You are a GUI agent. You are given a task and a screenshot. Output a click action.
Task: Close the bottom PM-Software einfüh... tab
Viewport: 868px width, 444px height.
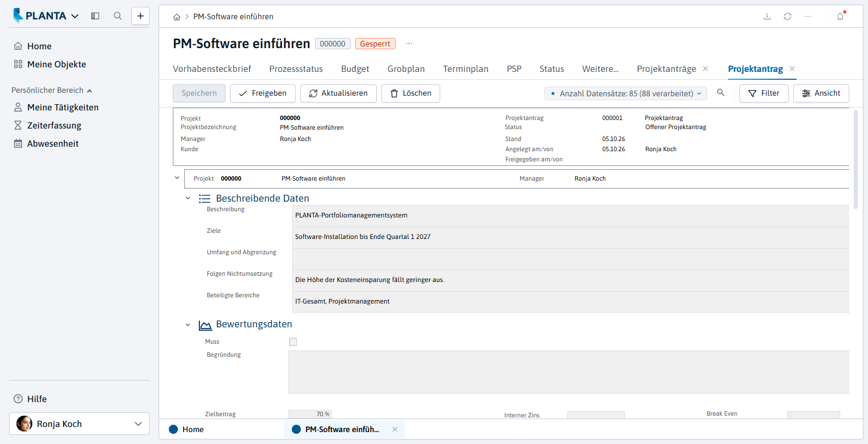(x=395, y=429)
